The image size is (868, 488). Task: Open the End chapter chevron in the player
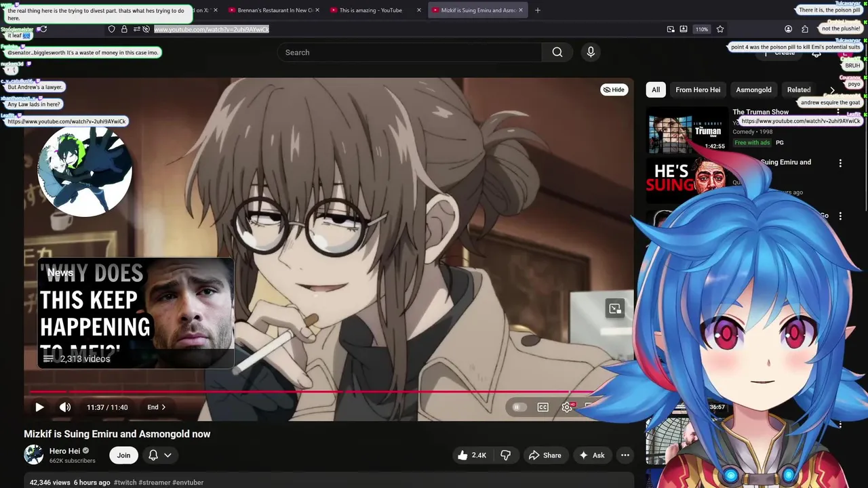click(x=157, y=407)
